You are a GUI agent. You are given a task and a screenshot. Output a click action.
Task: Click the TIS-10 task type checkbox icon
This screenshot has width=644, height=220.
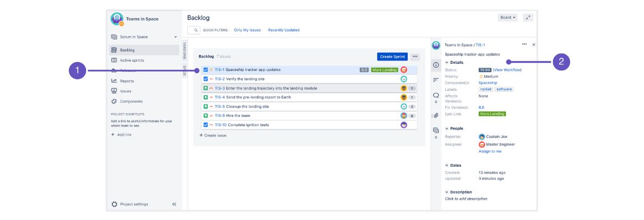205,125
